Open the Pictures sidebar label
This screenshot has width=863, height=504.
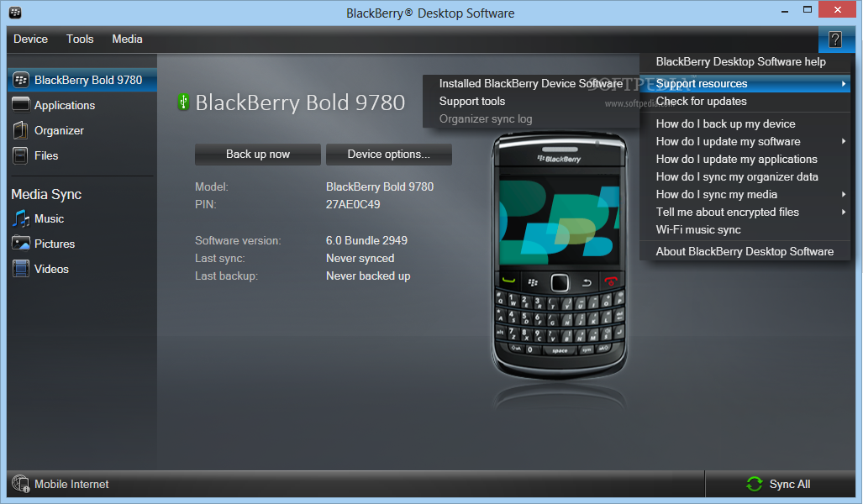click(x=55, y=244)
